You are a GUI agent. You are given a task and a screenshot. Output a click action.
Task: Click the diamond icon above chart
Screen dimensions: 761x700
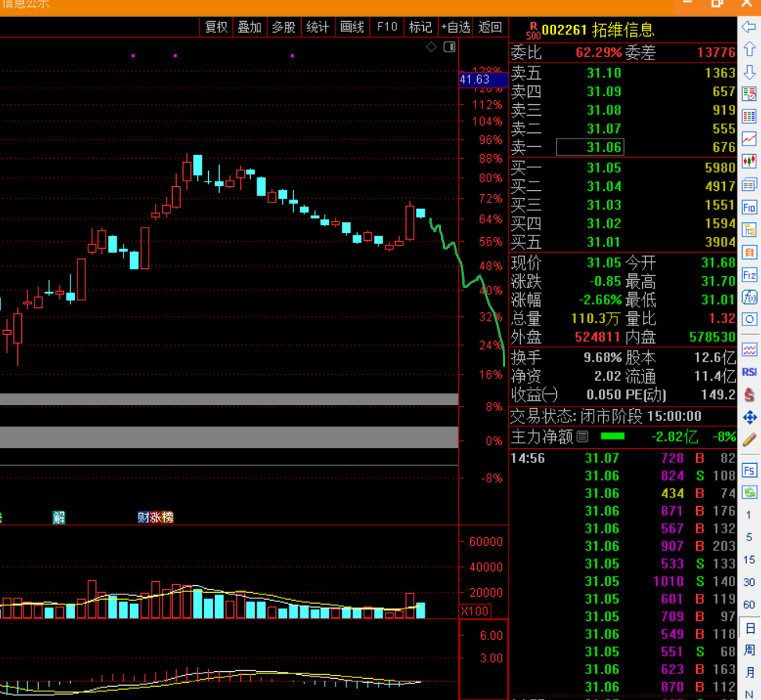tap(431, 47)
